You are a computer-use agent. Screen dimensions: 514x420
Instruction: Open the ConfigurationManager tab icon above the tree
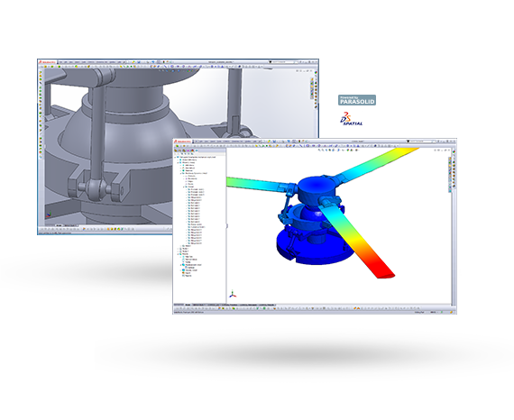pos(184,151)
